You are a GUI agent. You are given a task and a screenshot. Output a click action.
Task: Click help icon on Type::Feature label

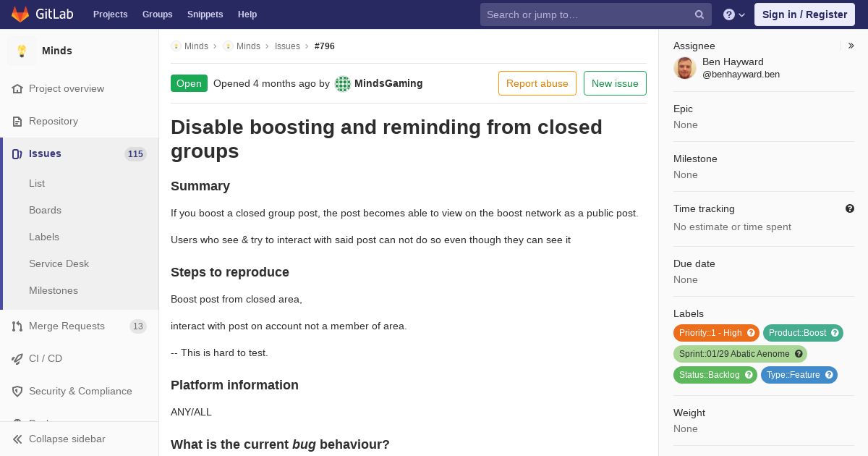(x=829, y=375)
